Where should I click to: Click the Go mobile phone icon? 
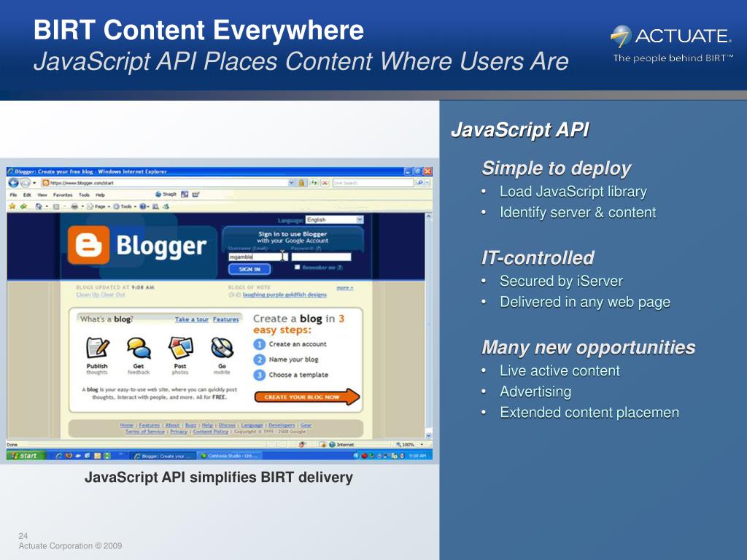[x=222, y=348]
